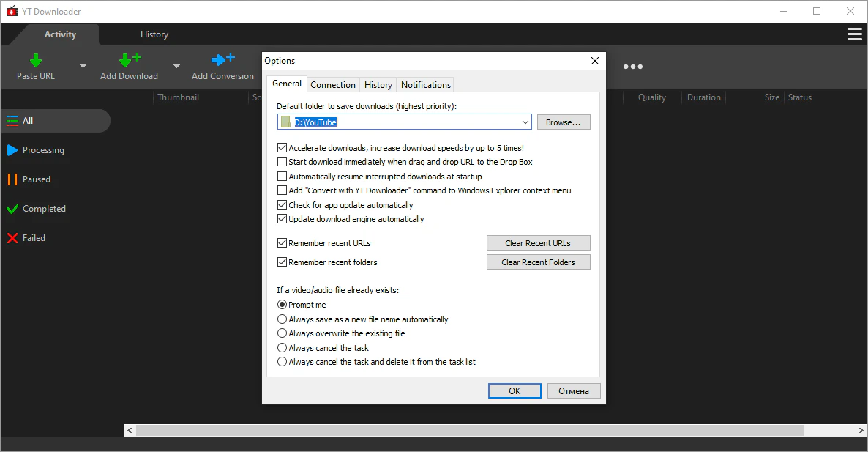The image size is (868, 452).
Task: Select the green Paste URL icon
Action: 35,62
